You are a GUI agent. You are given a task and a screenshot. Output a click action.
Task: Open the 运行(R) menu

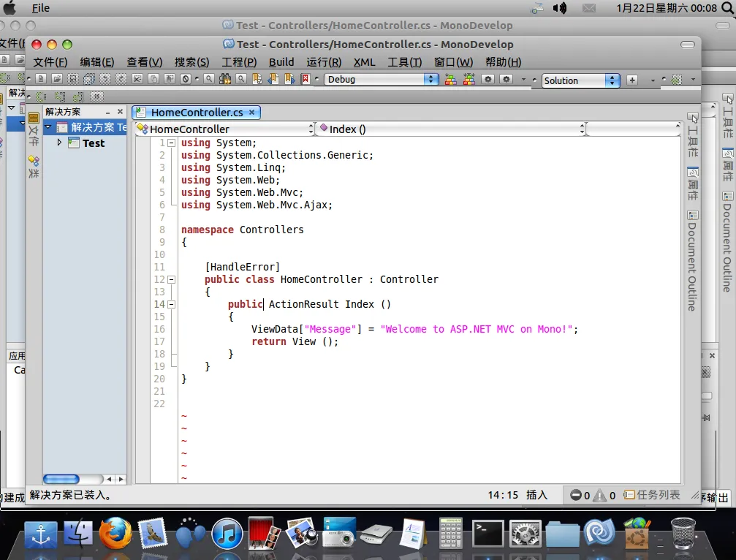[324, 62]
